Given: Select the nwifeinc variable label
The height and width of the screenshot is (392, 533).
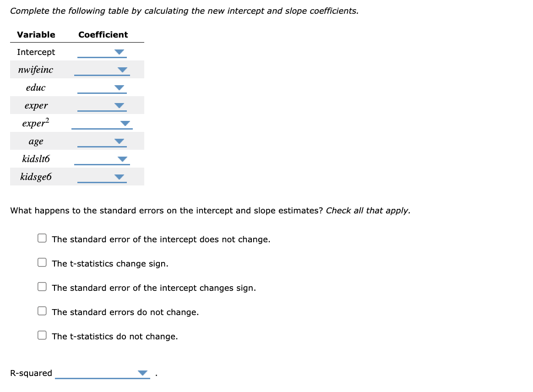Looking at the screenshot, I should pyautogui.click(x=35, y=69).
